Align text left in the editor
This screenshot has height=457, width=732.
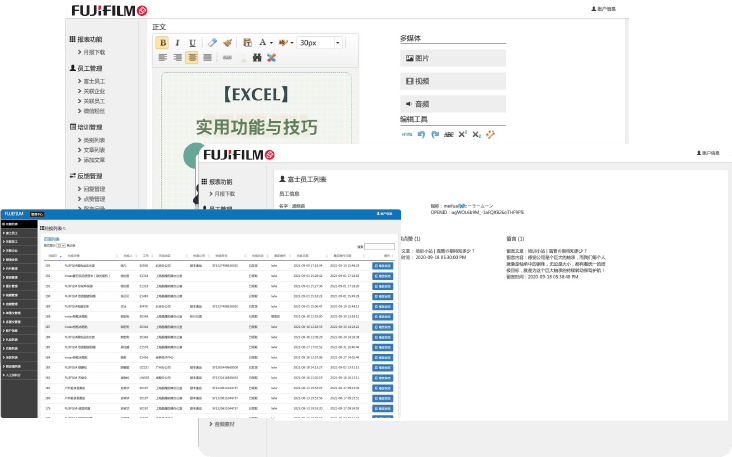click(x=163, y=58)
